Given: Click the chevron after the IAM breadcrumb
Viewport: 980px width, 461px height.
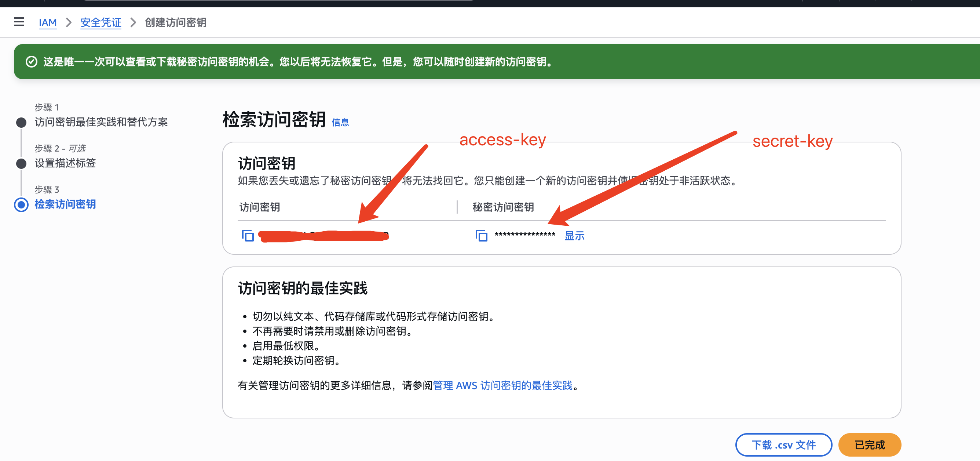Looking at the screenshot, I should 69,22.
